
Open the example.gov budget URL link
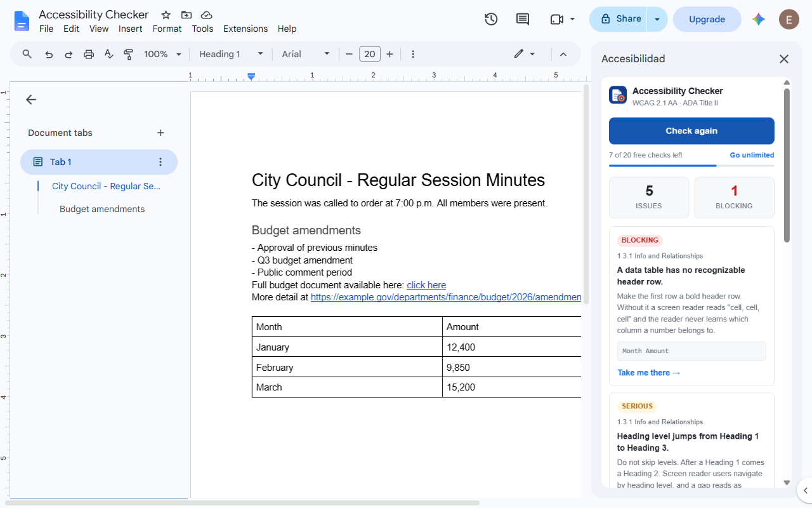[x=446, y=297]
